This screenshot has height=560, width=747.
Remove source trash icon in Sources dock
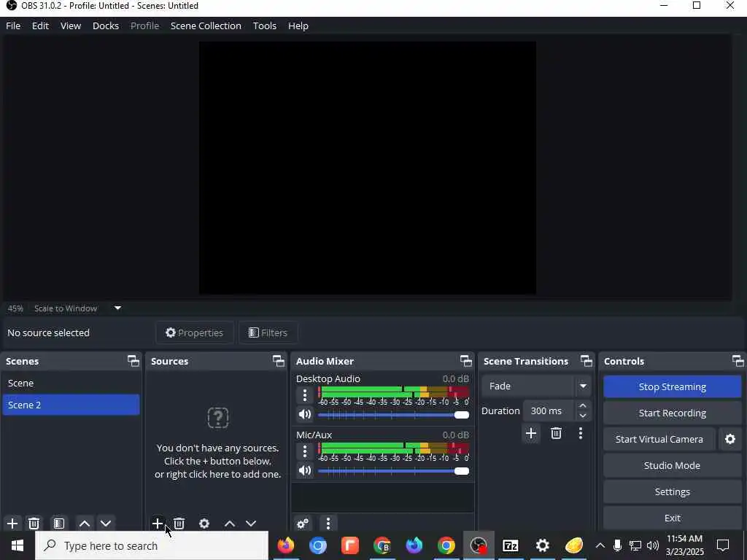(x=179, y=524)
